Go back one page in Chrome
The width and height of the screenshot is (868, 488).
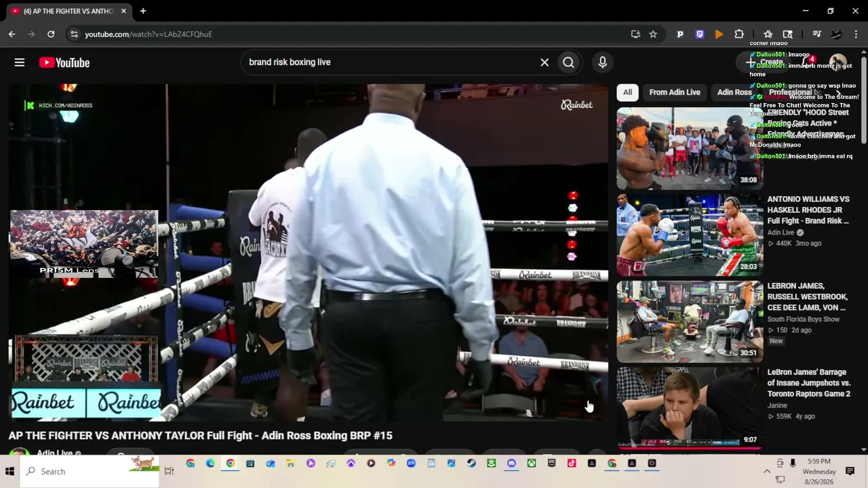(x=12, y=34)
